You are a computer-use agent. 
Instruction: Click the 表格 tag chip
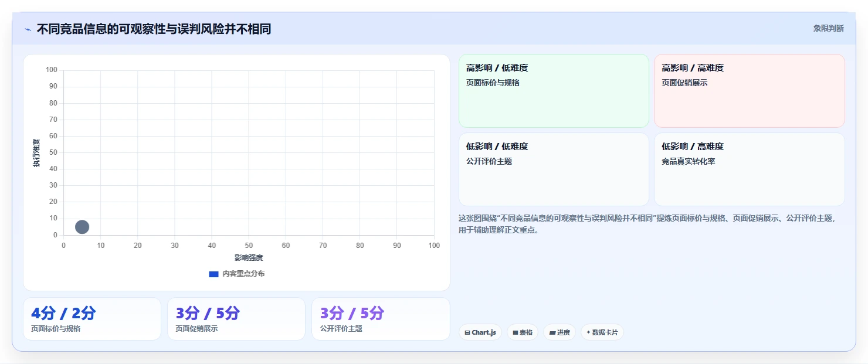(523, 332)
